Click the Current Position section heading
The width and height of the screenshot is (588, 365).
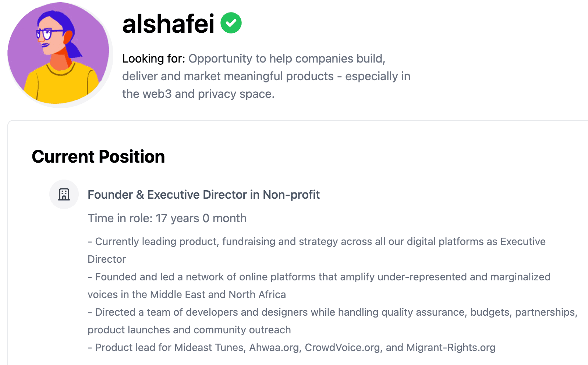pyautogui.click(x=98, y=157)
